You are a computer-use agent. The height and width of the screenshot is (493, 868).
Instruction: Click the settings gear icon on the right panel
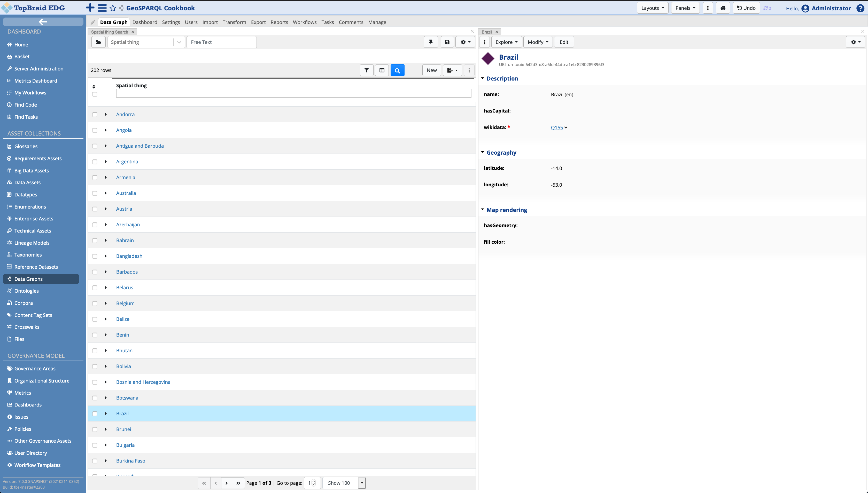tap(856, 42)
